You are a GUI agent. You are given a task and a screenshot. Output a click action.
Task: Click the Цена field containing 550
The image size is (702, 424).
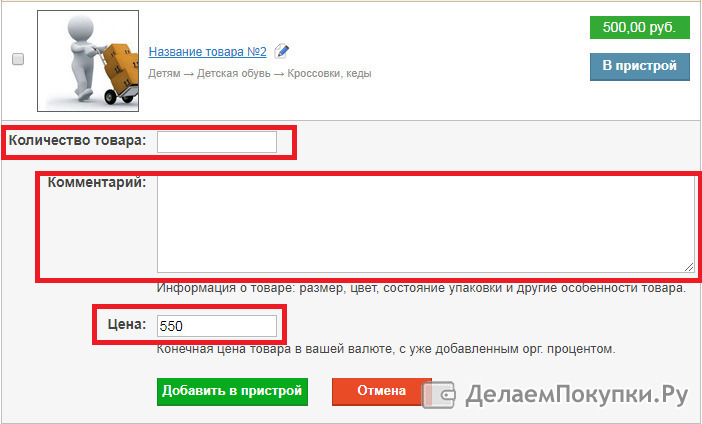(x=217, y=326)
